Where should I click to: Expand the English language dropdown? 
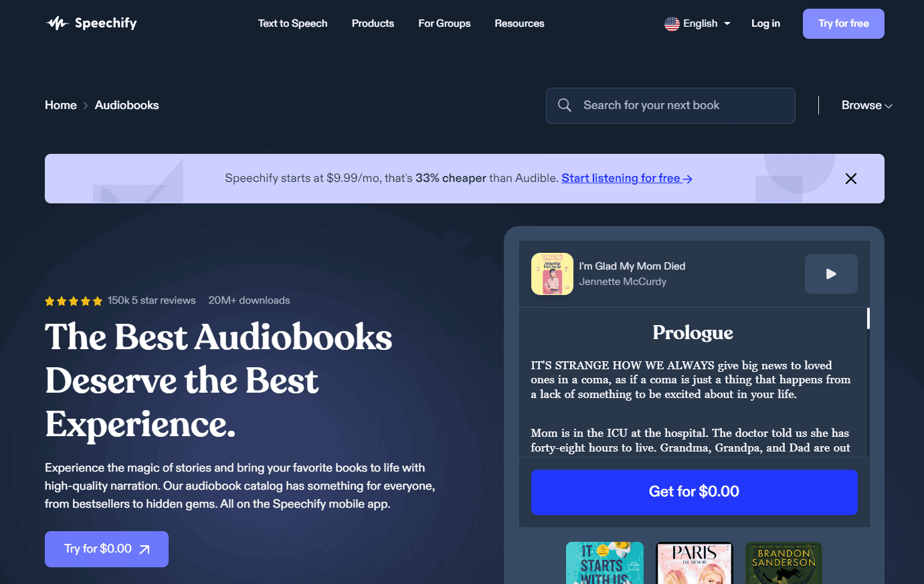698,23
